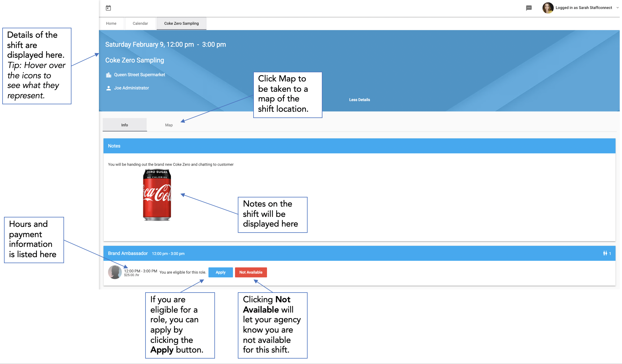The width and height of the screenshot is (622, 364).
Task: Open the chat messages icon
Action: tap(529, 8)
